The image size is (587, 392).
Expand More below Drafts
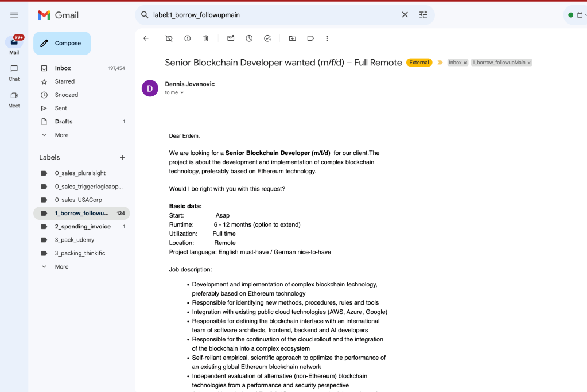click(81, 135)
